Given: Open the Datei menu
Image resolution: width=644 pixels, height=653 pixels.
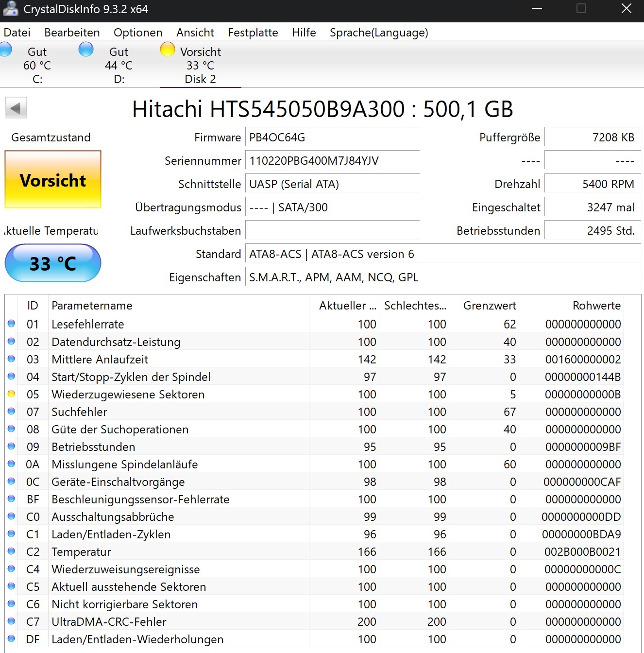Looking at the screenshot, I should [17, 33].
